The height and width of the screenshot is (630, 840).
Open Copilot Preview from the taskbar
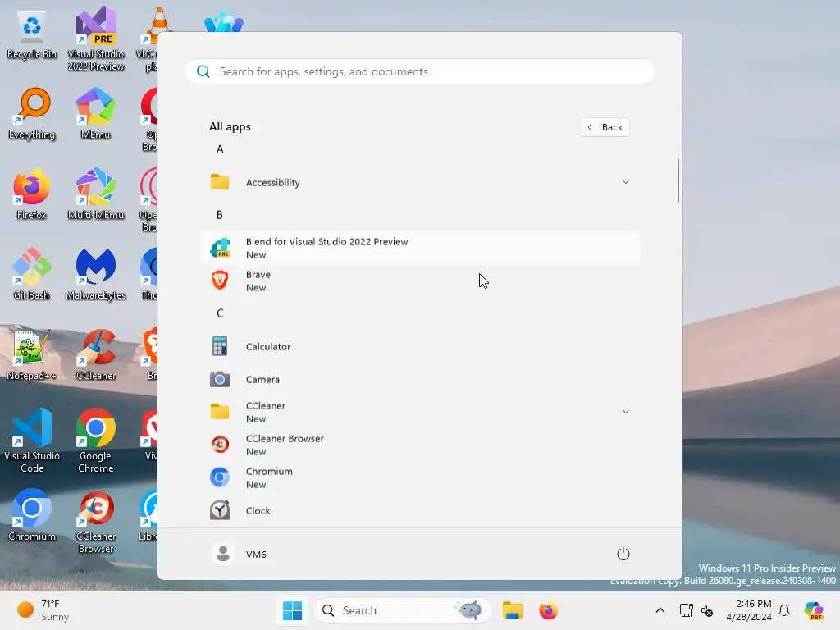pyautogui.click(x=814, y=610)
